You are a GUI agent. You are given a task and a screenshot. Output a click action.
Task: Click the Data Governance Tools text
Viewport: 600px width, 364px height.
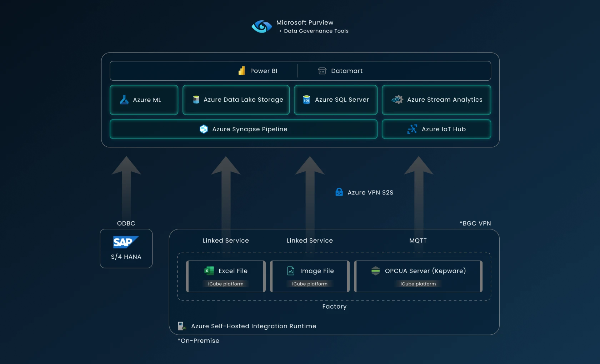pos(316,31)
